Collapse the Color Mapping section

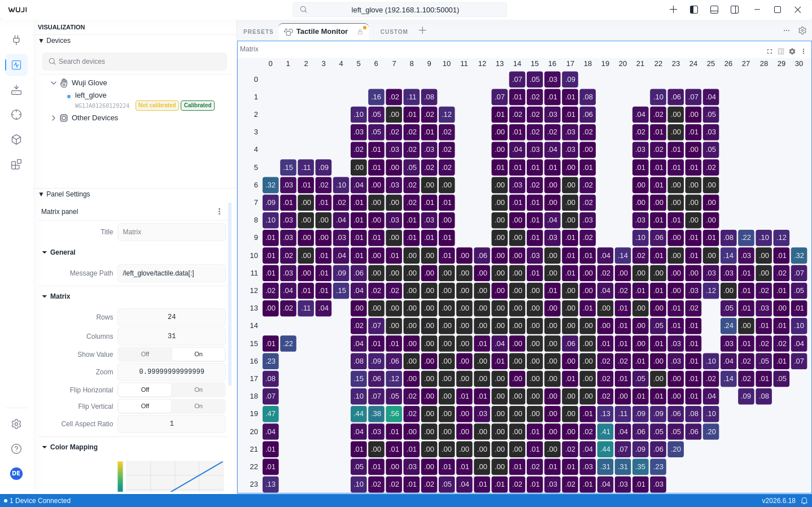(45, 447)
